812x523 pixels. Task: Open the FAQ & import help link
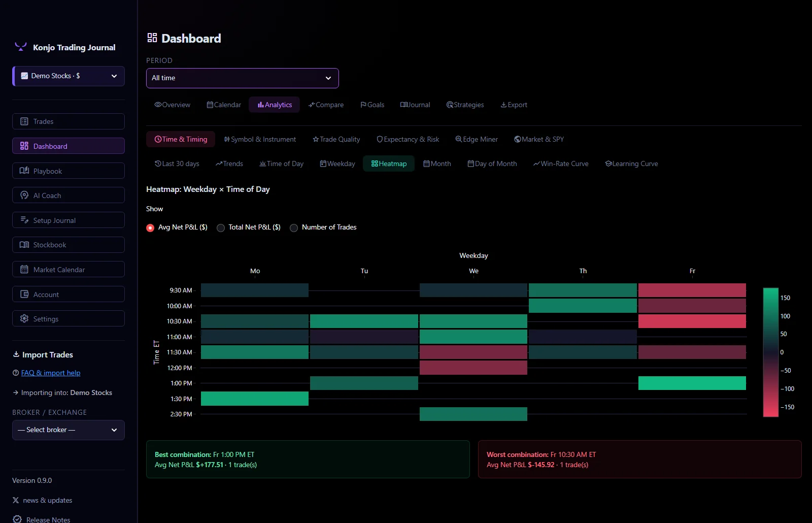click(x=51, y=373)
